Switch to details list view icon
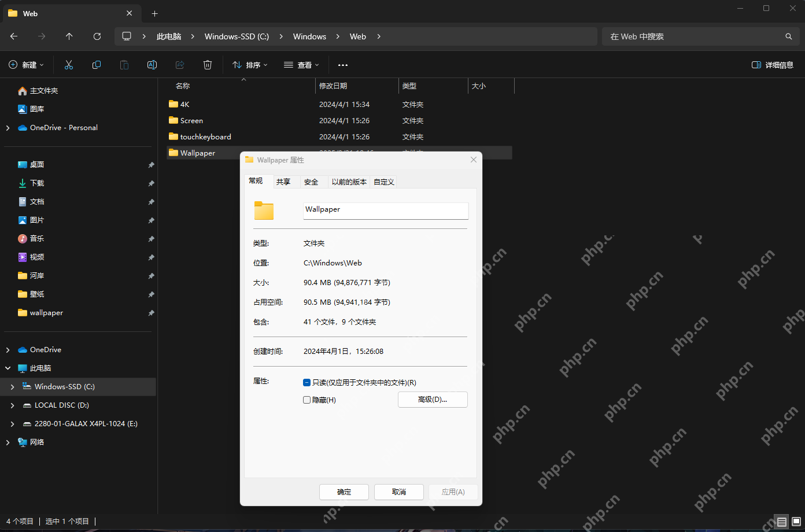The image size is (805, 532). (x=781, y=522)
